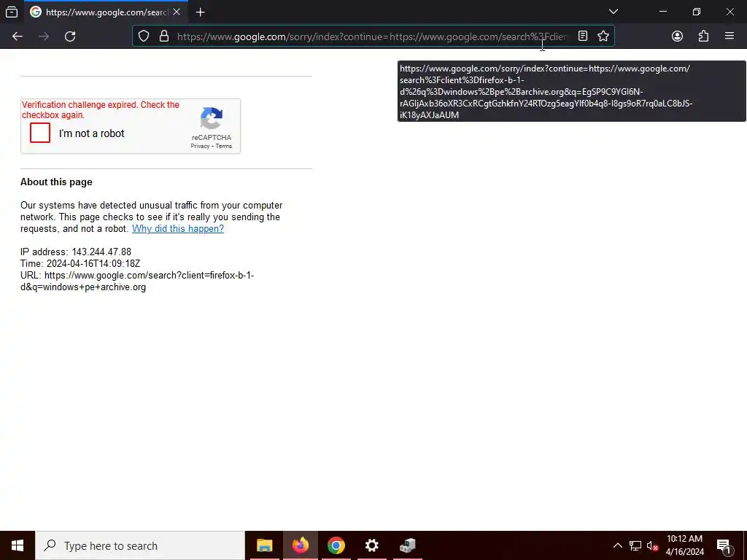Bookmark this page with the star
This screenshot has width=747, height=560.
coord(603,36)
